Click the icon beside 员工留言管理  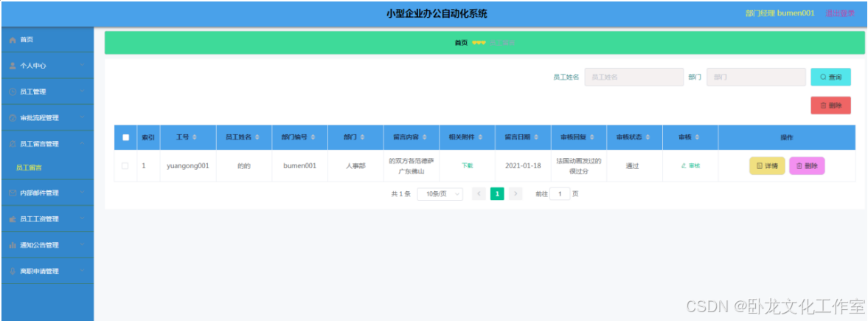[x=13, y=144]
